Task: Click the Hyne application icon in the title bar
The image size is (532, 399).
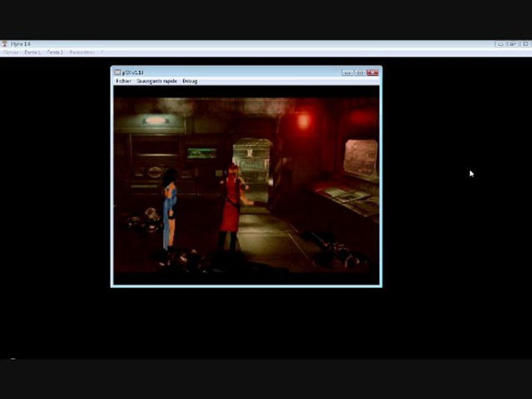Action: [5, 44]
